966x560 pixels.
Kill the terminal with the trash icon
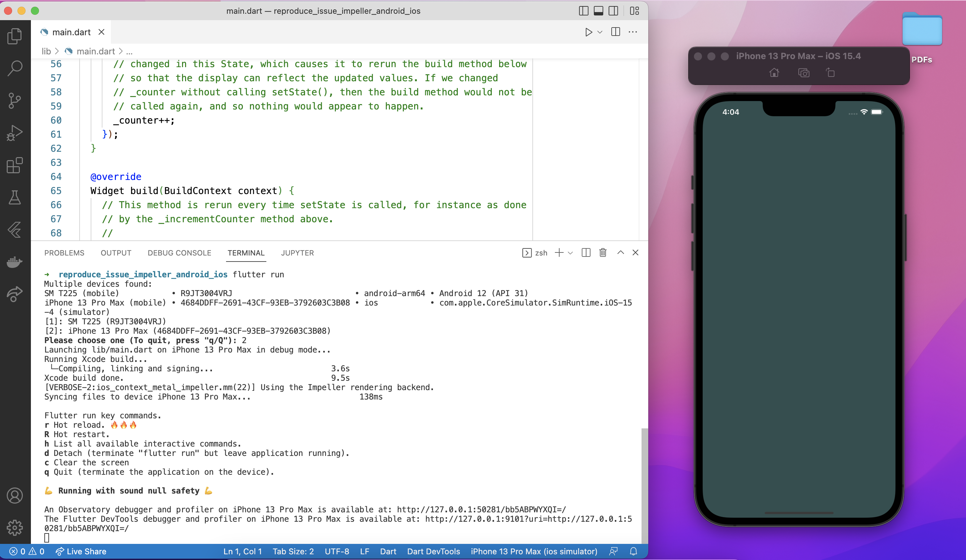pyautogui.click(x=603, y=252)
